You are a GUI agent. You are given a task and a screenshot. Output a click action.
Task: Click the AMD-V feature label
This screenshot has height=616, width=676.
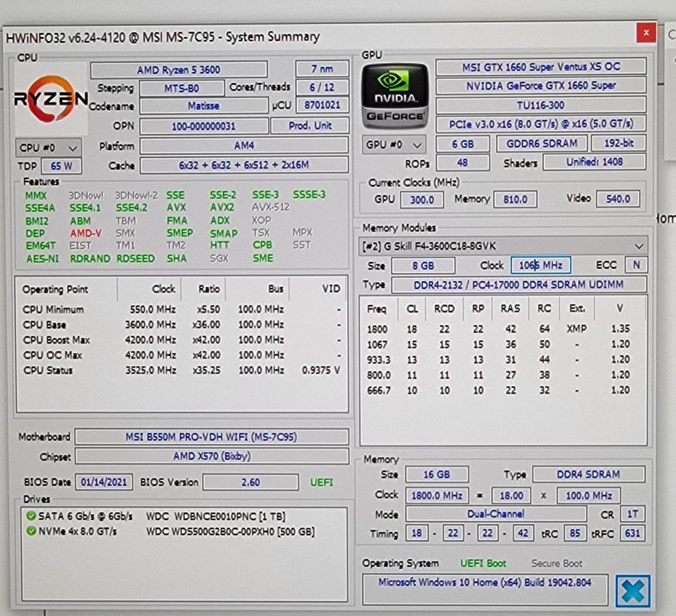pos(86,233)
